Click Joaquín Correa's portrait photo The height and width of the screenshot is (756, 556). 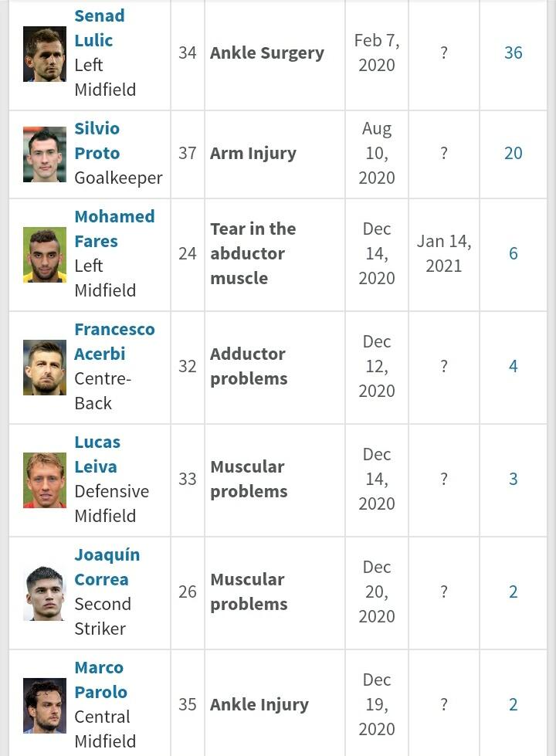point(45,592)
